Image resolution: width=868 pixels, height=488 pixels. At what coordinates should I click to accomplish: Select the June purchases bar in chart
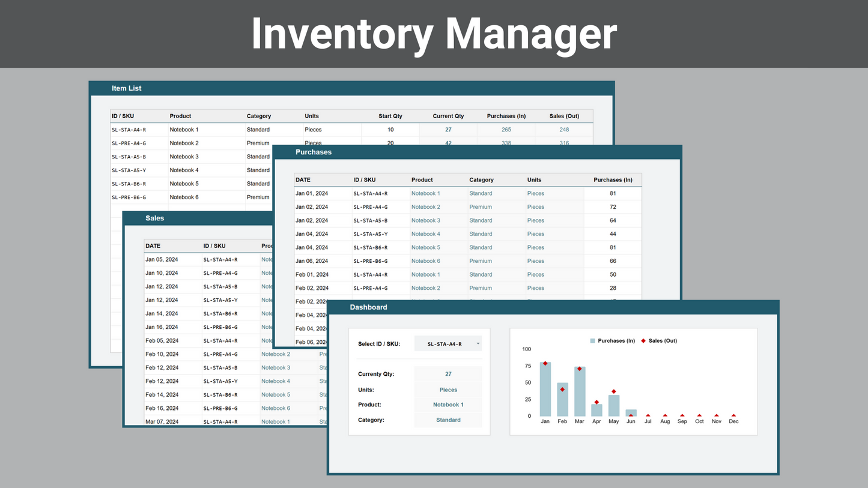click(x=631, y=412)
